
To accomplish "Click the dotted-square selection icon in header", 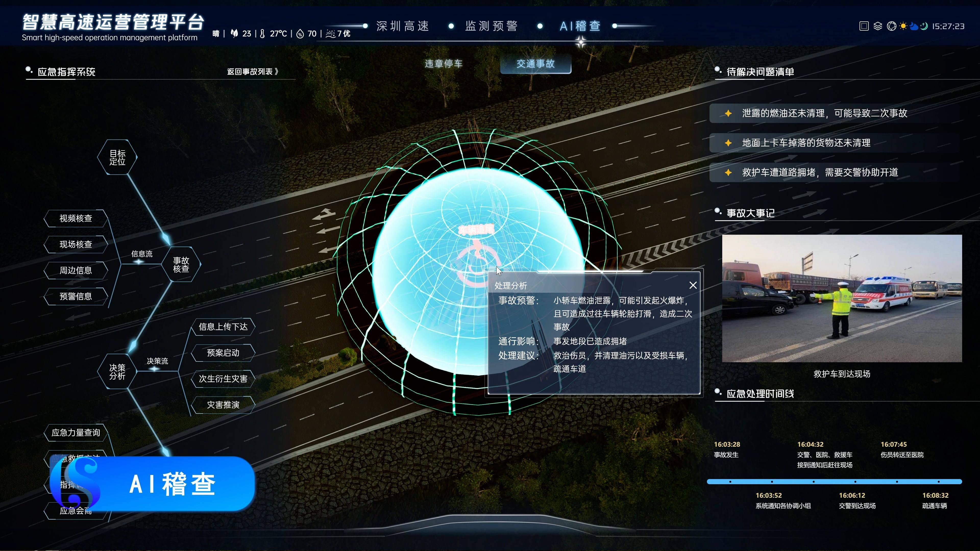I will point(864,26).
